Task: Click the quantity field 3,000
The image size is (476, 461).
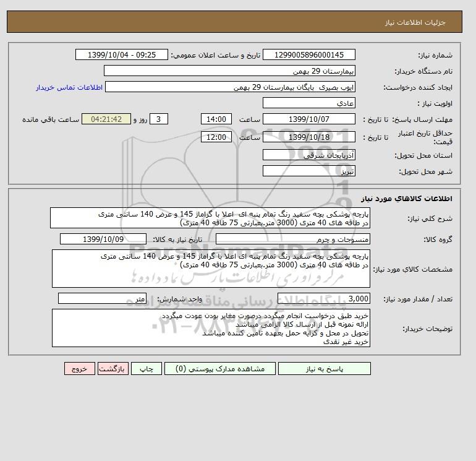Action: click(x=323, y=298)
